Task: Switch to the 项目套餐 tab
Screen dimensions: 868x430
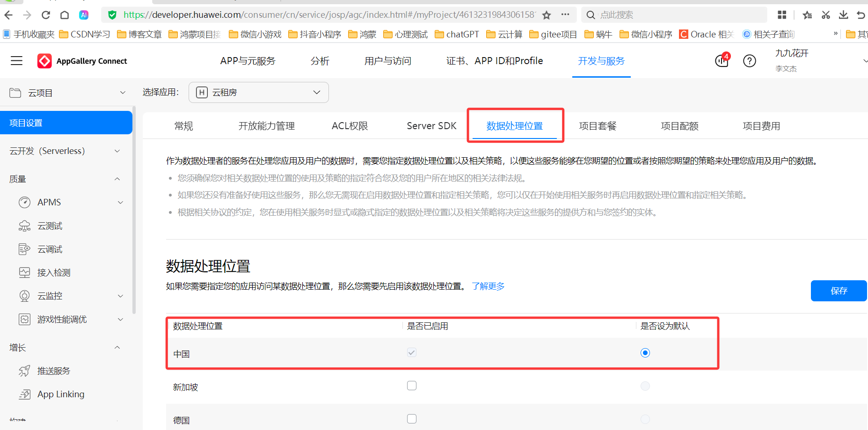Action: click(598, 126)
